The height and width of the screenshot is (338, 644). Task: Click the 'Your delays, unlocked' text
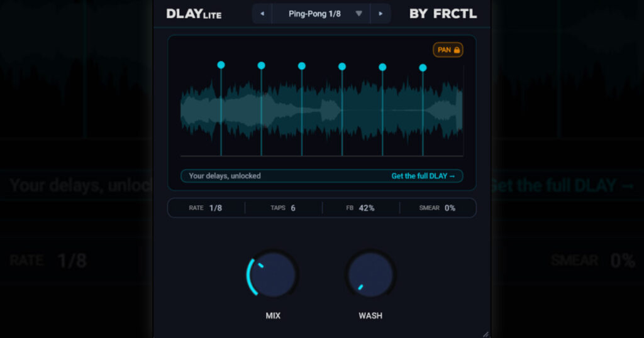(225, 176)
